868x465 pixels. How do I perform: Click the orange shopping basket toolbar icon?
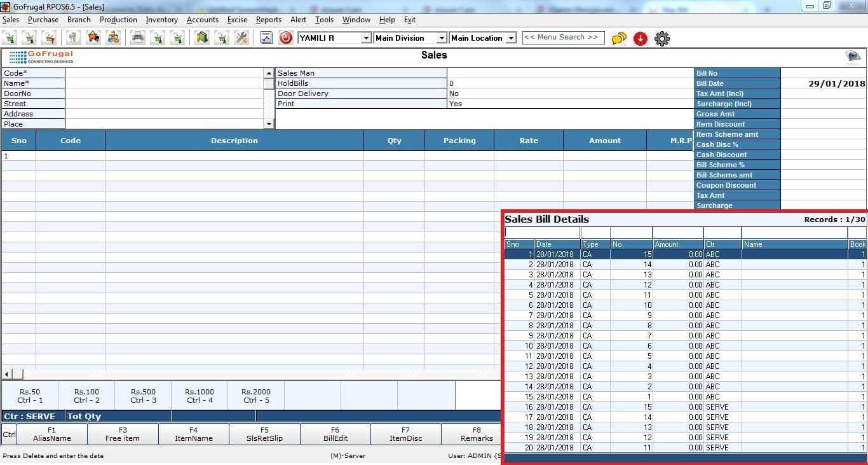pos(93,38)
